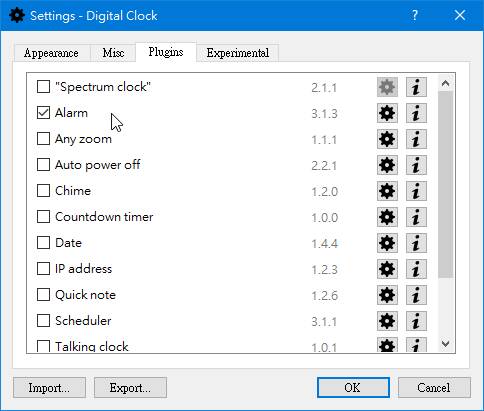Show info for Spectrum clock plugin
This screenshot has width=484, height=411.
pos(416,87)
